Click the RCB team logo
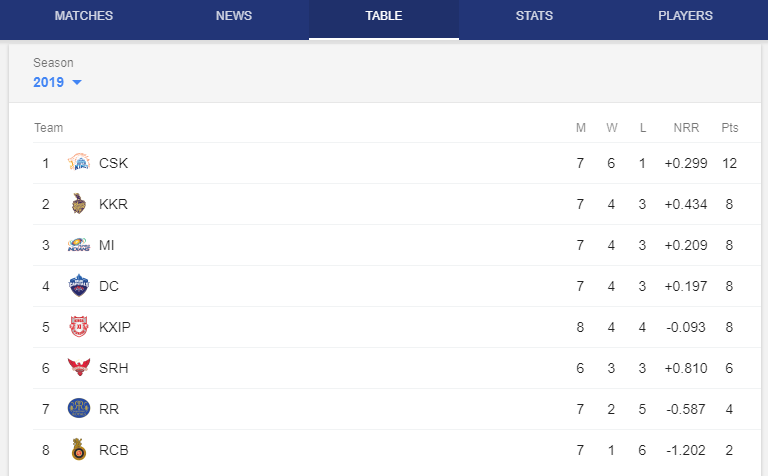Image resolution: width=768 pixels, height=476 pixels. click(79, 450)
